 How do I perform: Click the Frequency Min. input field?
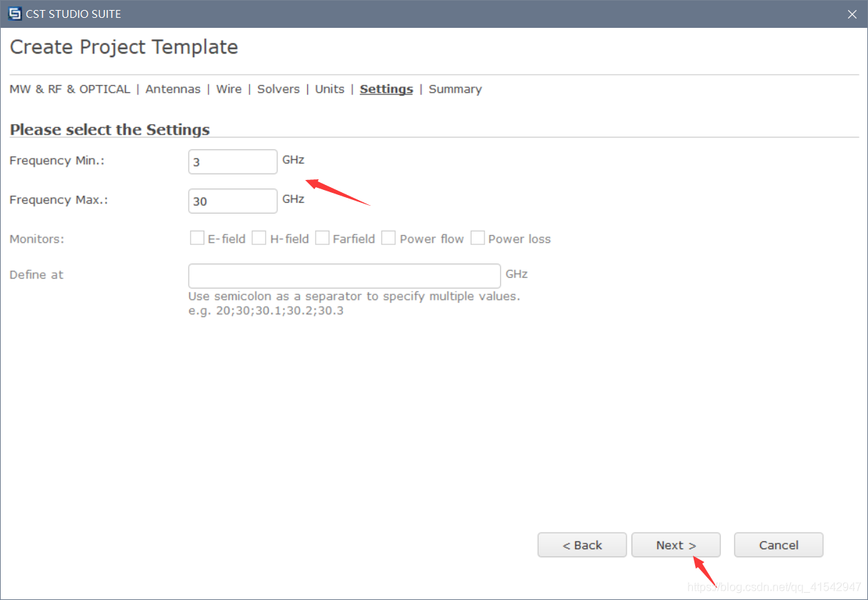click(x=233, y=161)
